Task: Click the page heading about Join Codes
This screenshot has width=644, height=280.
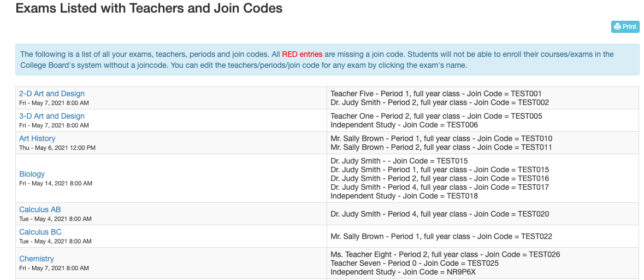Action: coord(149,8)
